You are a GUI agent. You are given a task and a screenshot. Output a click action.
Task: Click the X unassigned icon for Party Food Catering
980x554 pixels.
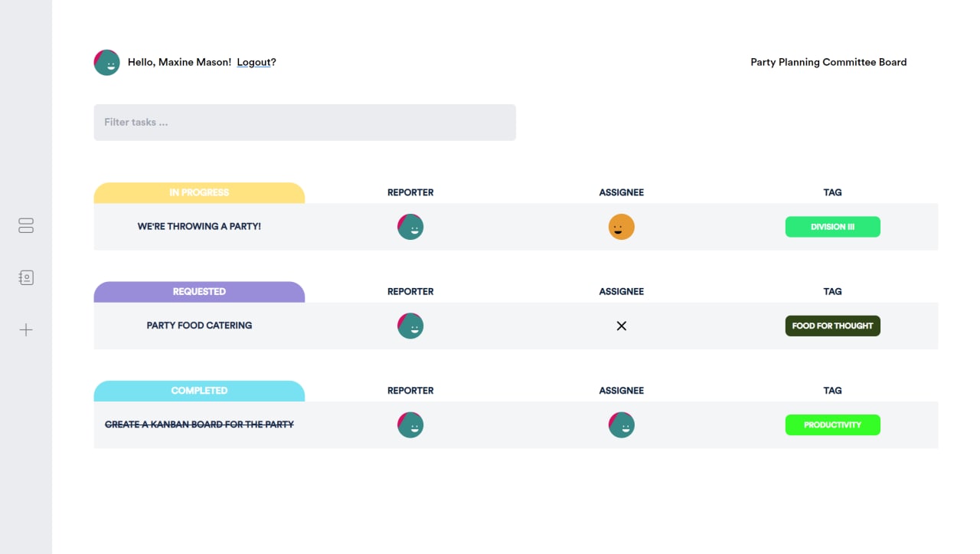pyautogui.click(x=621, y=326)
